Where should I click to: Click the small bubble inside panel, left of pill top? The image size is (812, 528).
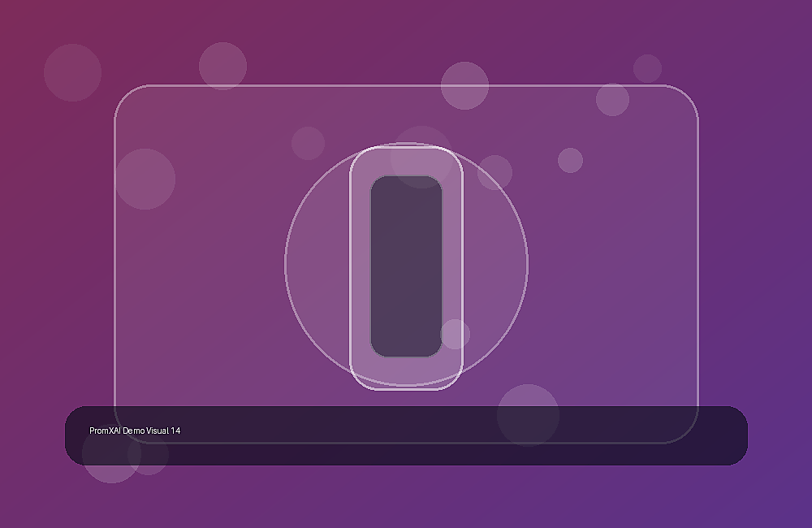(x=308, y=143)
